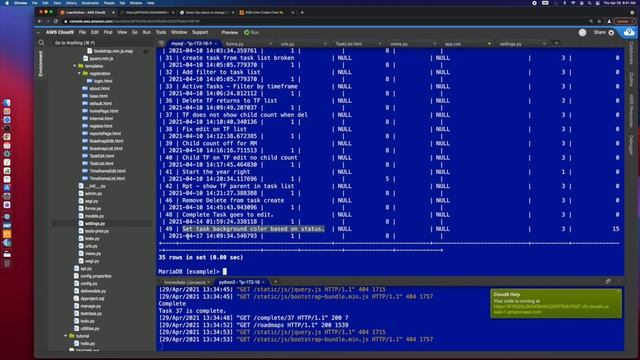Close the python3 console tab
This screenshot has height=360, width=640.
click(x=263, y=282)
